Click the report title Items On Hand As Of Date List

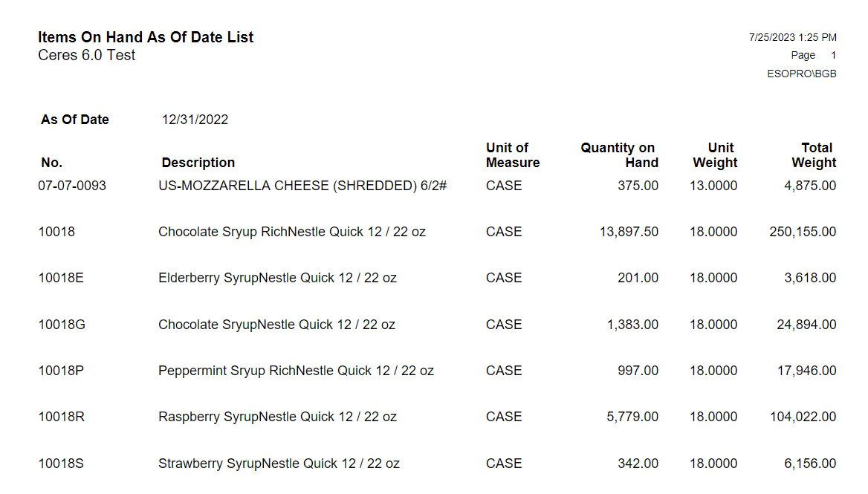[x=146, y=37]
